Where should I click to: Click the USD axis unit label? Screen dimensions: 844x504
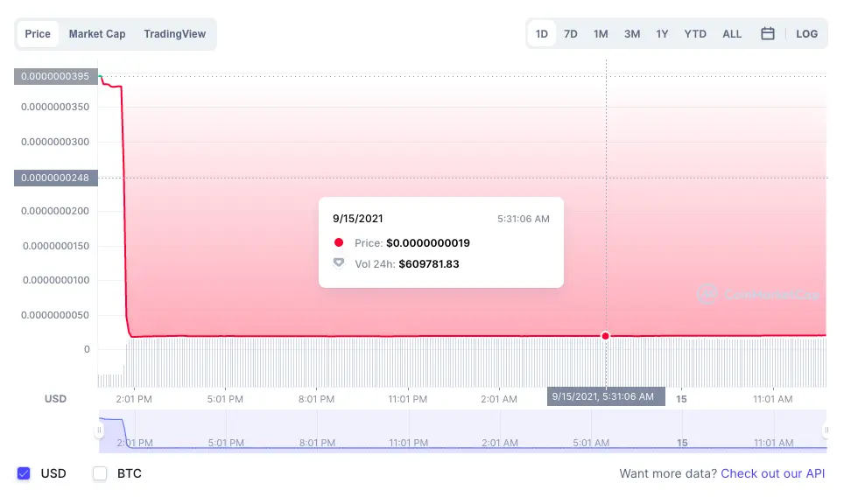[x=55, y=399]
